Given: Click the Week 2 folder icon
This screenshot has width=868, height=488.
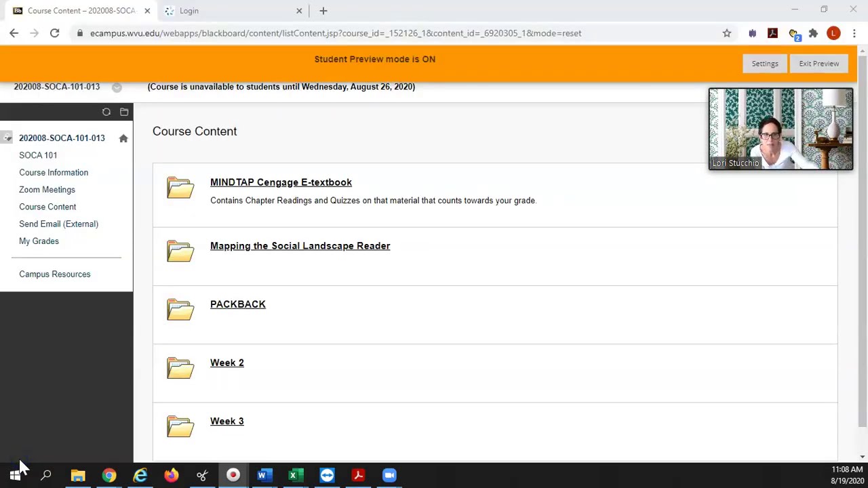Looking at the screenshot, I should coord(180,368).
